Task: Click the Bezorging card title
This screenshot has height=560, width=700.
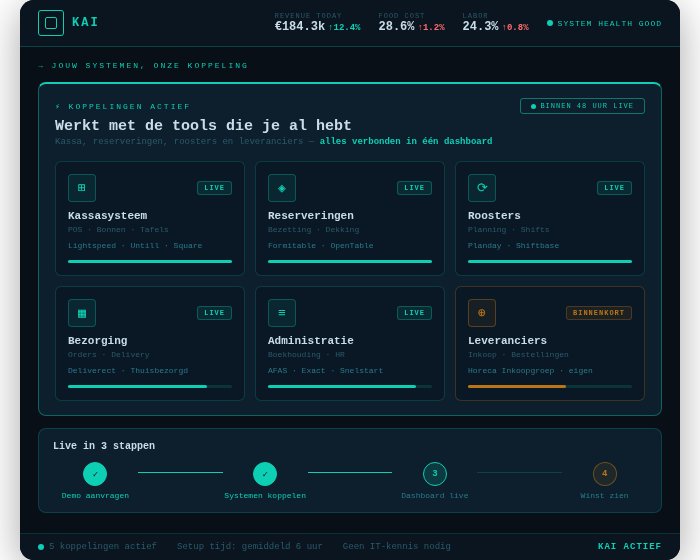Action: point(97,341)
